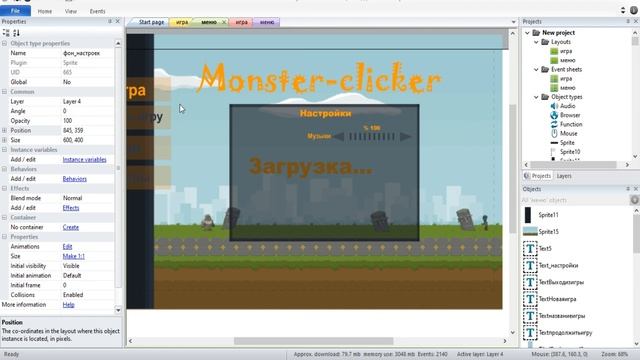Expand the Position property
Screen dimensions: 640x360
[4, 131]
